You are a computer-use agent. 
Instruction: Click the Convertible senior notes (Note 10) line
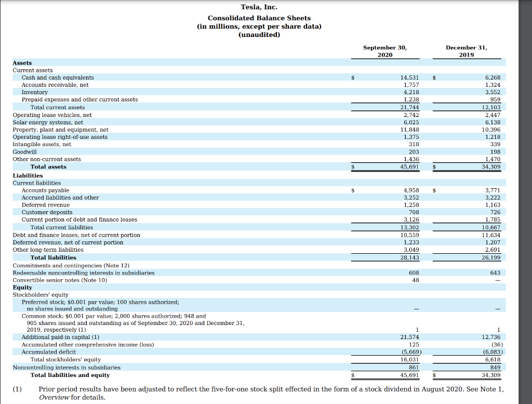[x=60, y=280]
